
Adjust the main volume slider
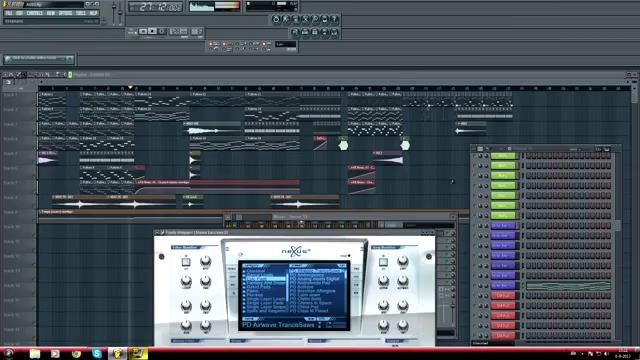point(114,12)
